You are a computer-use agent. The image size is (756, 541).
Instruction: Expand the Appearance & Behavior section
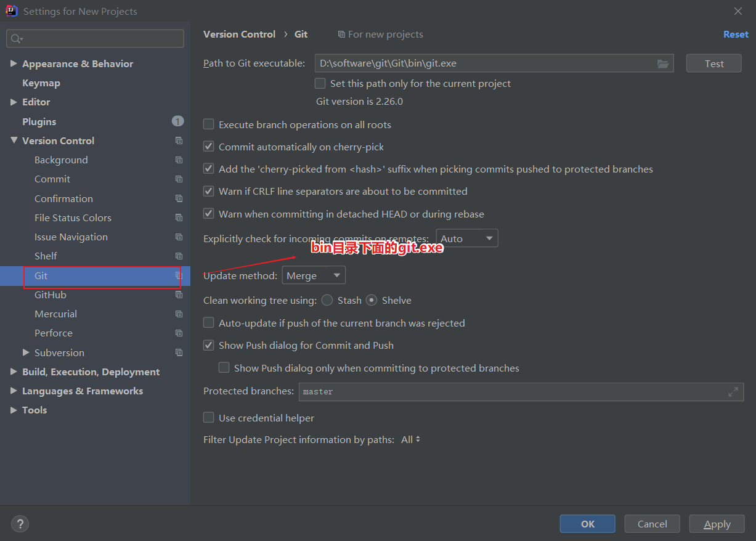14,63
